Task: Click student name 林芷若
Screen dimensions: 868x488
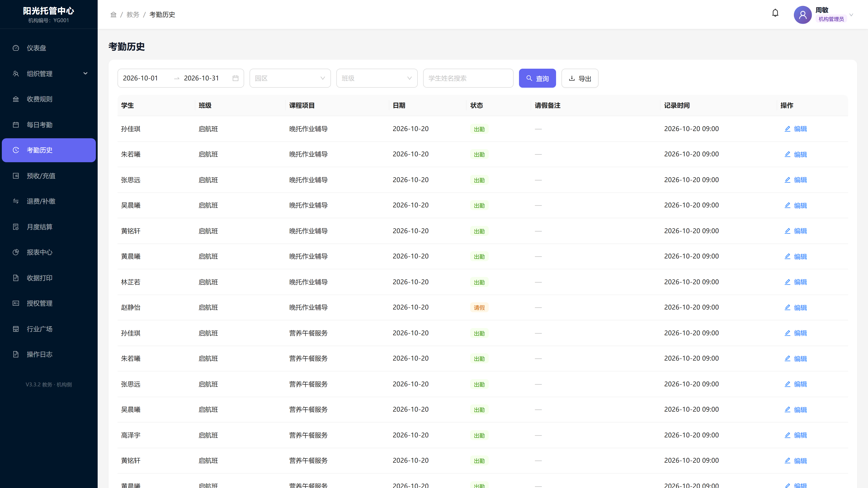Action: (x=131, y=282)
